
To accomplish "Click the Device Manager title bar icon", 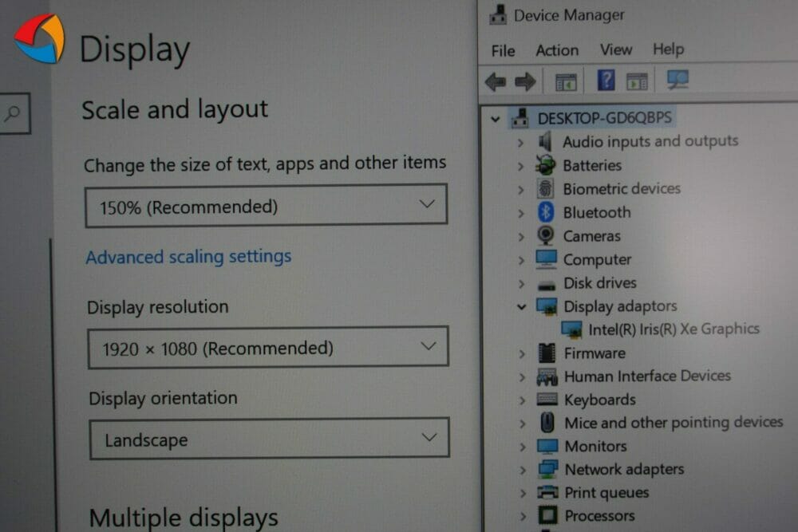I will (x=498, y=14).
